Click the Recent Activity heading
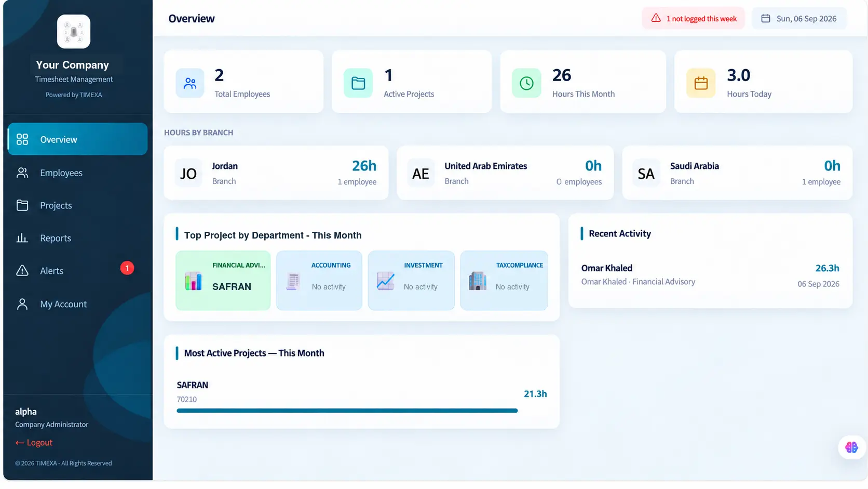 click(620, 234)
